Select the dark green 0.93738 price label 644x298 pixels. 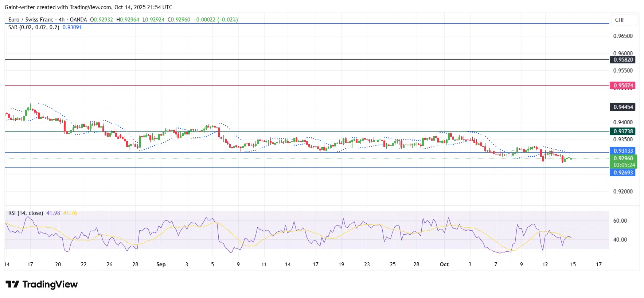pos(622,132)
